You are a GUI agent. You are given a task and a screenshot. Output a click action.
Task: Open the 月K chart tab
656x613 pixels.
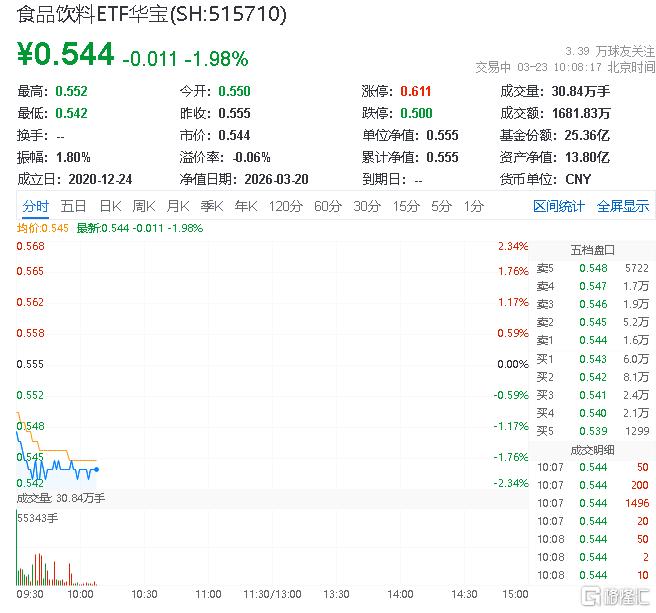(178, 206)
